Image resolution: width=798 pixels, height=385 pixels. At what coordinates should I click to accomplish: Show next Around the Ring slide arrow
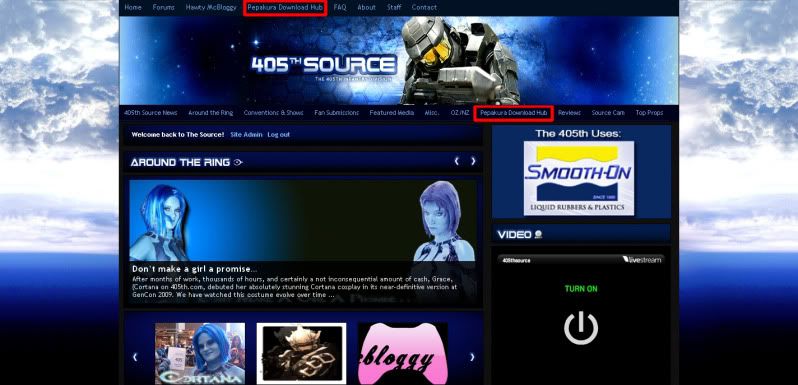(x=473, y=161)
